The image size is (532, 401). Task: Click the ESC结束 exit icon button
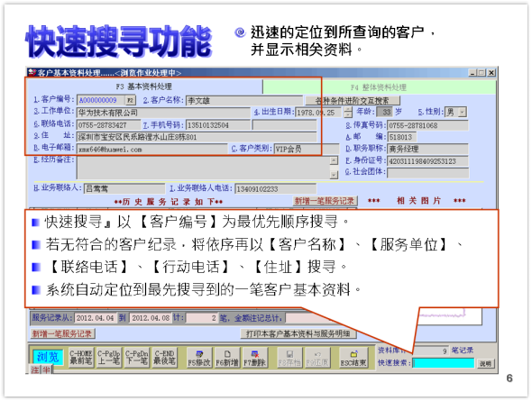(x=353, y=358)
